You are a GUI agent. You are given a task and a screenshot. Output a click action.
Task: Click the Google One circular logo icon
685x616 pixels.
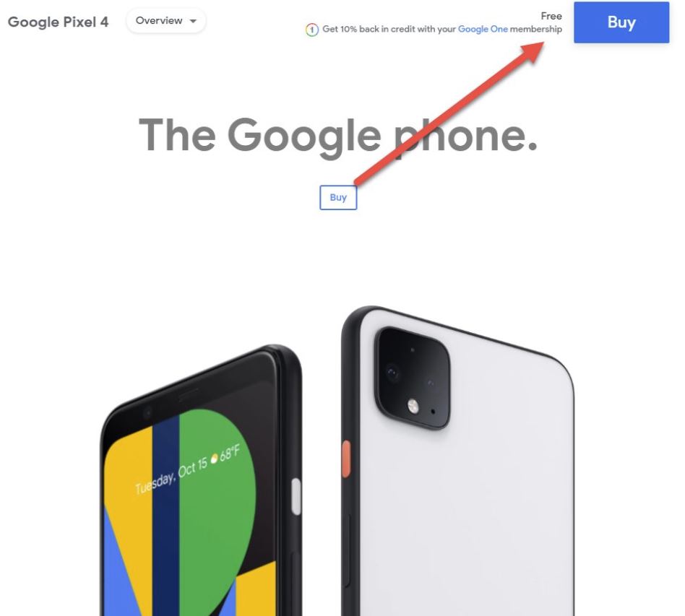tap(311, 30)
